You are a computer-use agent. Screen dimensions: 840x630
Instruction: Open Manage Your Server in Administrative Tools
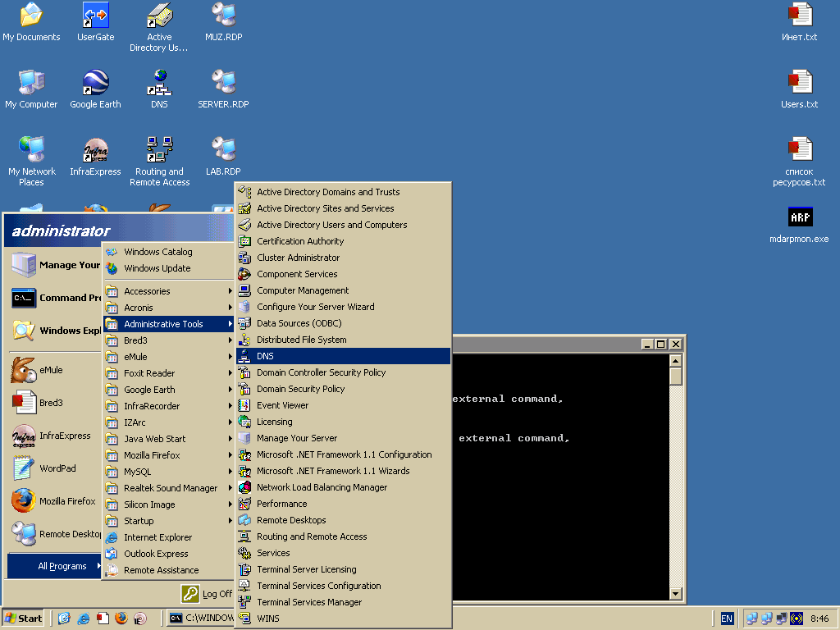pyautogui.click(x=344, y=438)
